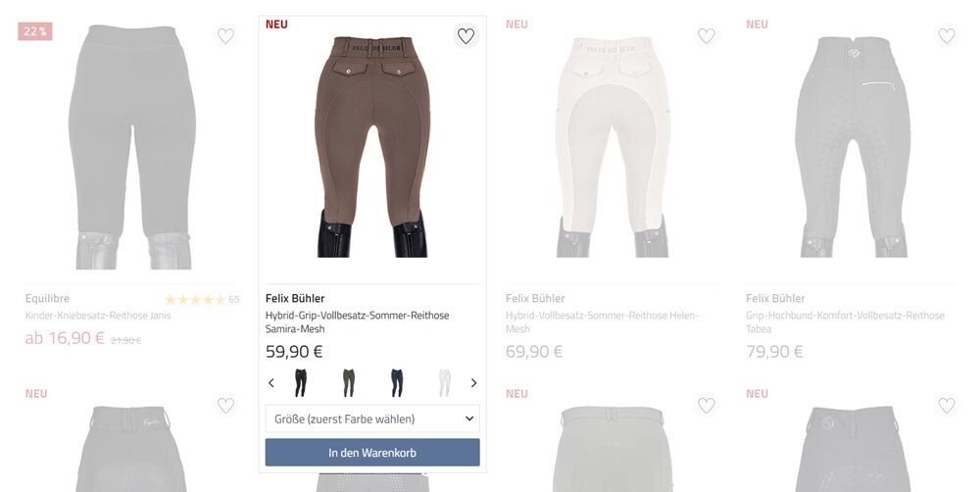Toggle wishlist heart on Tabea breeches
Viewport: 980px width, 492px height.
(x=947, y=36)
